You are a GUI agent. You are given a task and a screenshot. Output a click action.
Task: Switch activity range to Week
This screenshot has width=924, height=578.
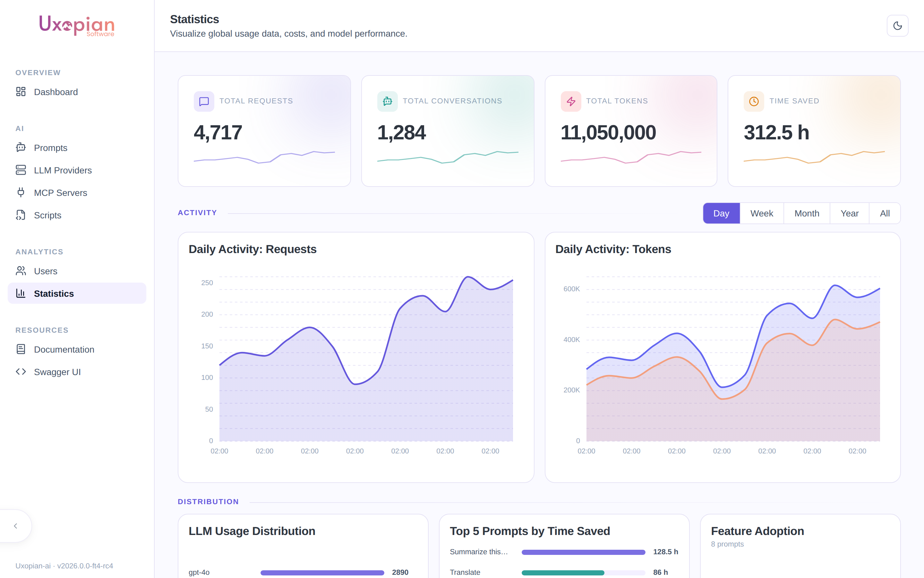762,213
